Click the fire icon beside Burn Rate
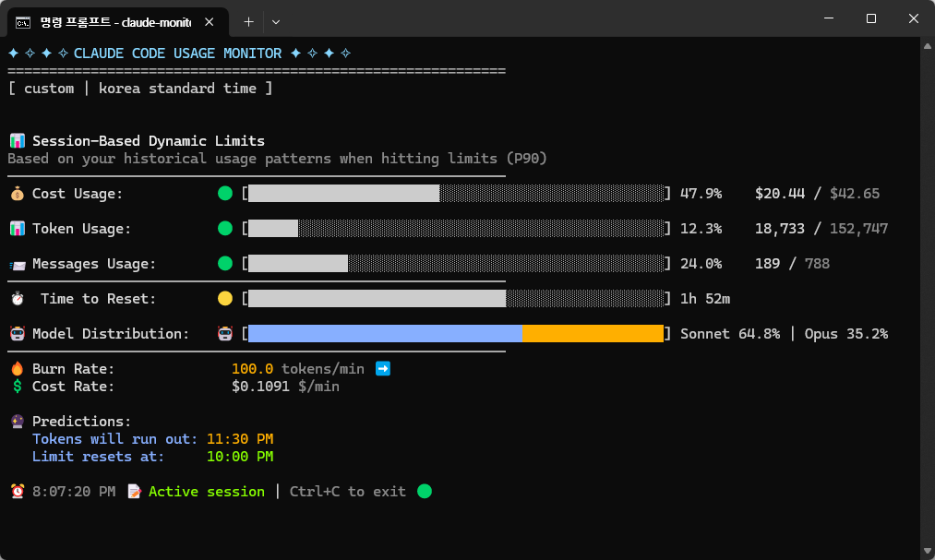 point(17,369)
